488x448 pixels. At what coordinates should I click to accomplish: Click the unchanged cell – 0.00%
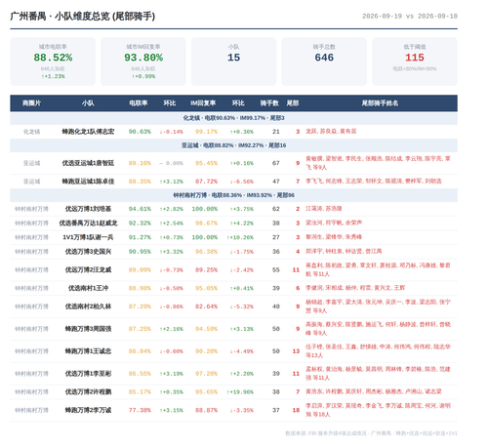[171, 163]
